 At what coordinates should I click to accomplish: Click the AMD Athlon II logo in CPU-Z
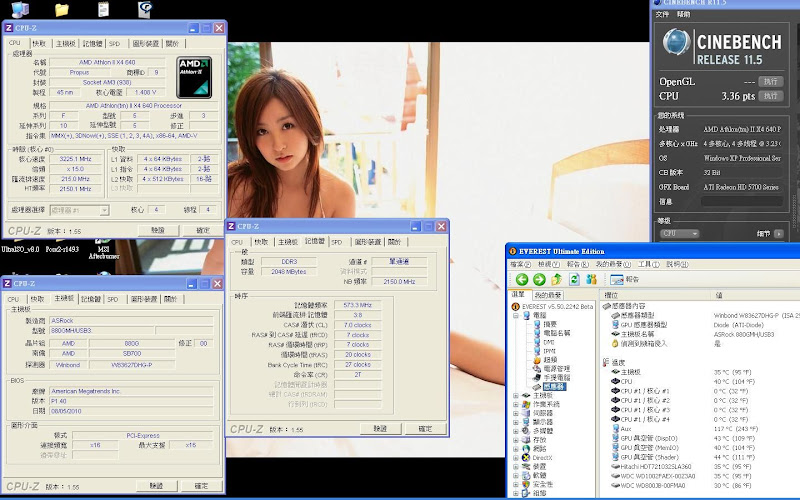(194, 77)
